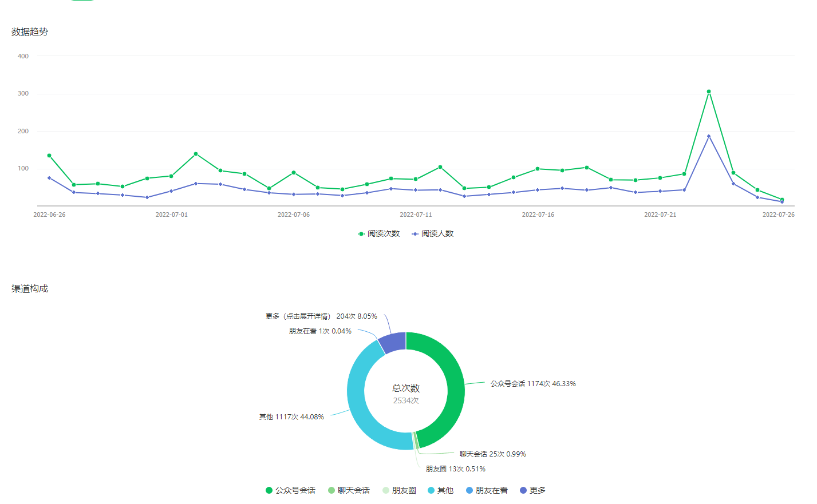The height and width of the screenshot is (504, 817).
Task: Toggle 更多 in the pie legend
Action: 532,490
